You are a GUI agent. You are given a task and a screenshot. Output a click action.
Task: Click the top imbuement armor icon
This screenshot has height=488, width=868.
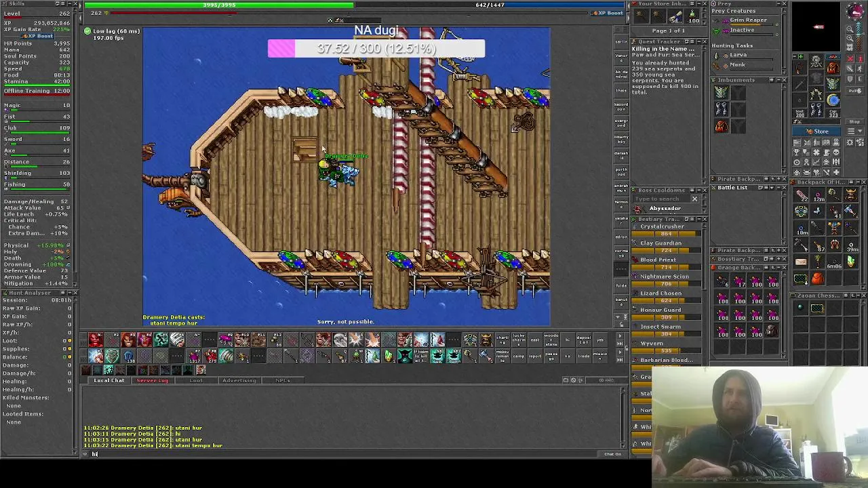(722, 92)
